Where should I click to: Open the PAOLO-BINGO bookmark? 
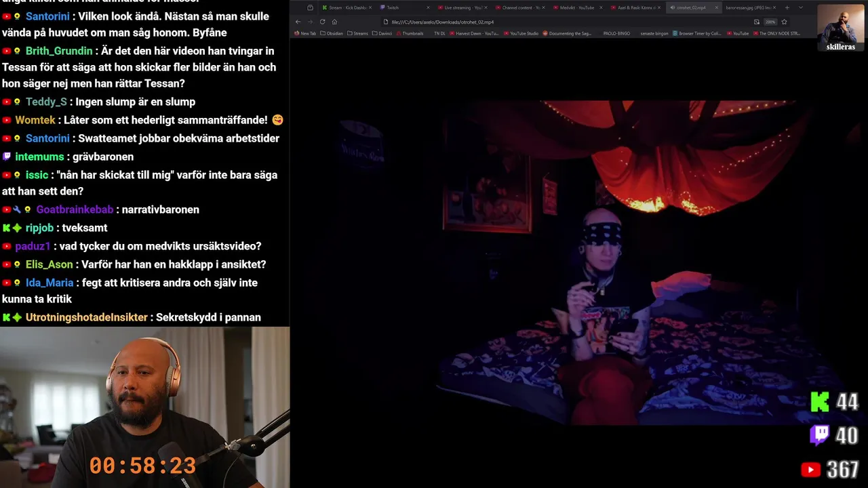616,33
